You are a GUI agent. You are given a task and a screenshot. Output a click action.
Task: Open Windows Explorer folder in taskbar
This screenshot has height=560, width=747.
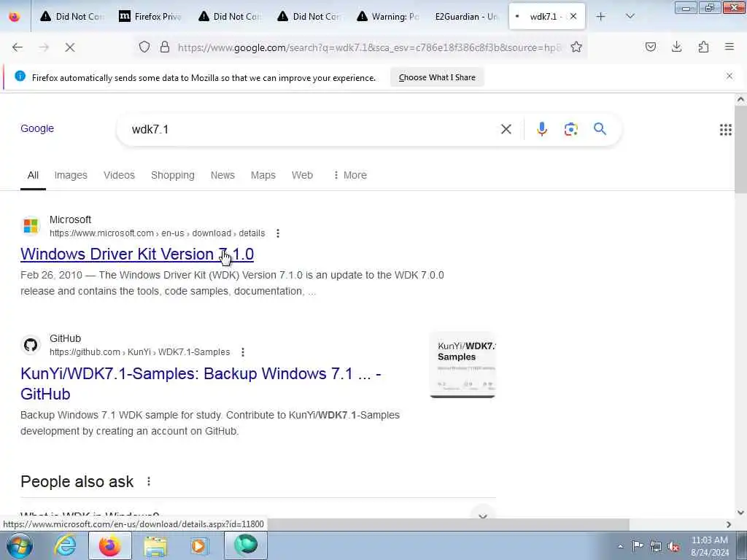point(155,546)
